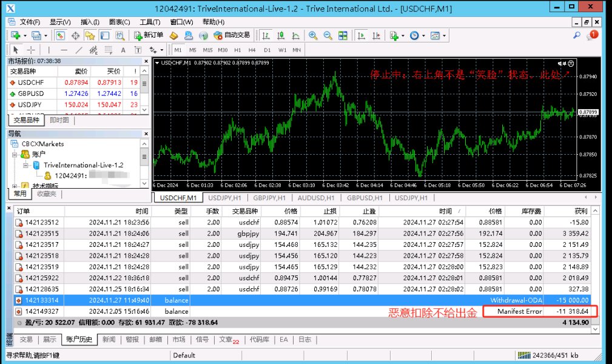This screenshot has width=612, height=364.
Task: Open the 图表(C) menu
Action: (119, 22)
